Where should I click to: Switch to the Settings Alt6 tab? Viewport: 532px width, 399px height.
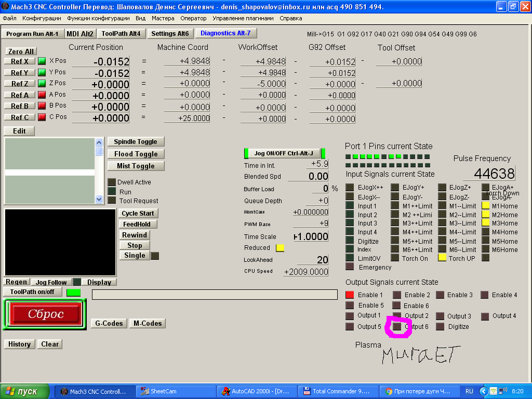point(170,34)
